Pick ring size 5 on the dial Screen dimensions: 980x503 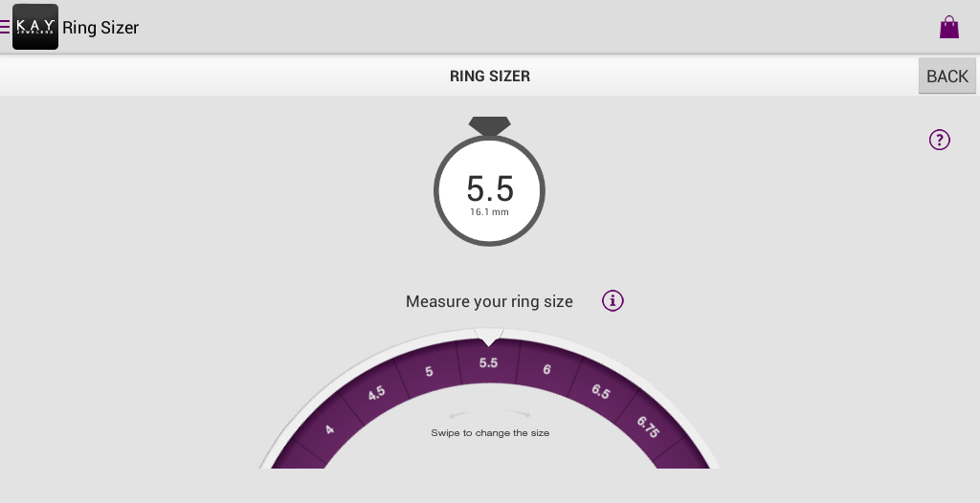click(x=429, y=371)
